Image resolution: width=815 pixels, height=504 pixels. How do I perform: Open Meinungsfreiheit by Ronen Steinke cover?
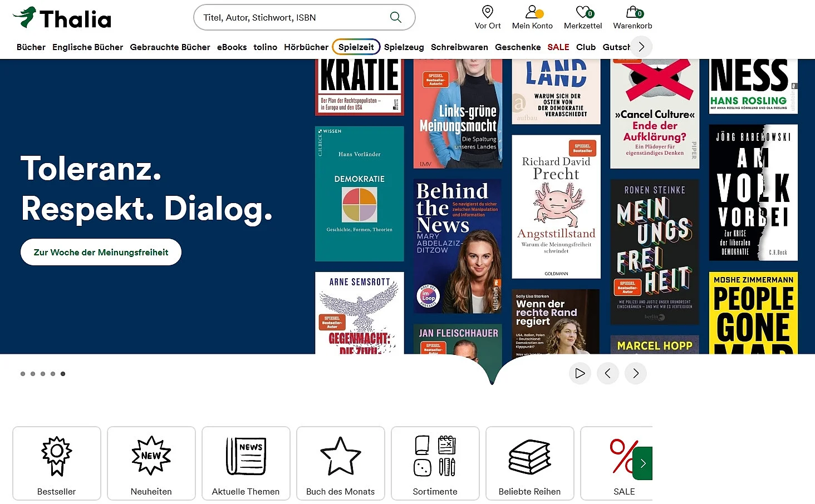click(655, 251)
